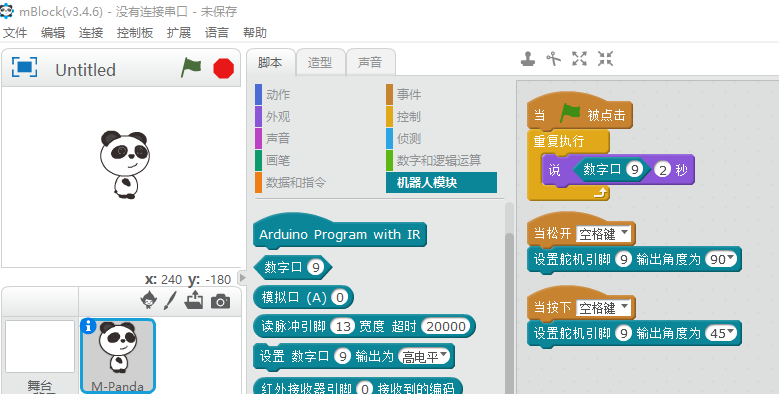Viewport: 779px width, 394px height.
Task: Paint a new sprite with brush icon
Action: (170, 300)
